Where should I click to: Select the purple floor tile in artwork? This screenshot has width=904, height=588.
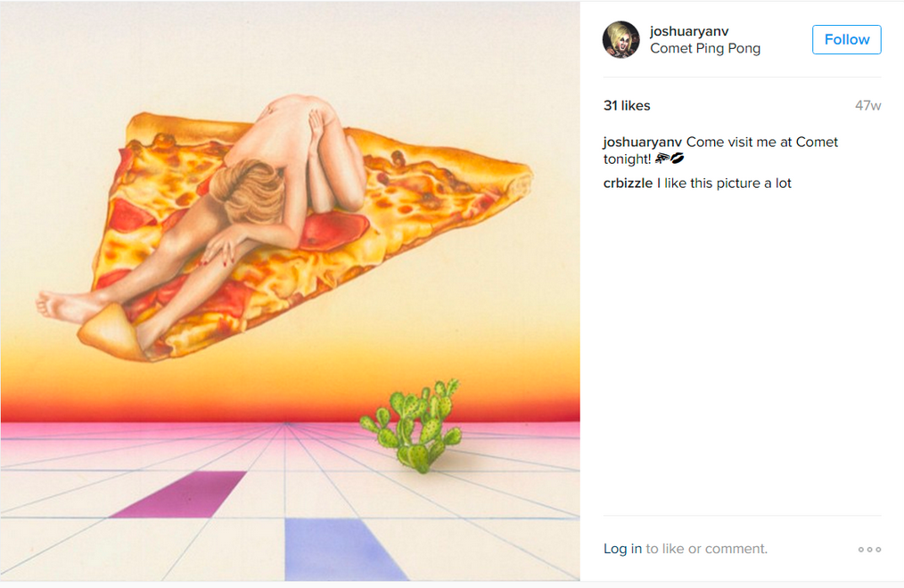[178, 494]
